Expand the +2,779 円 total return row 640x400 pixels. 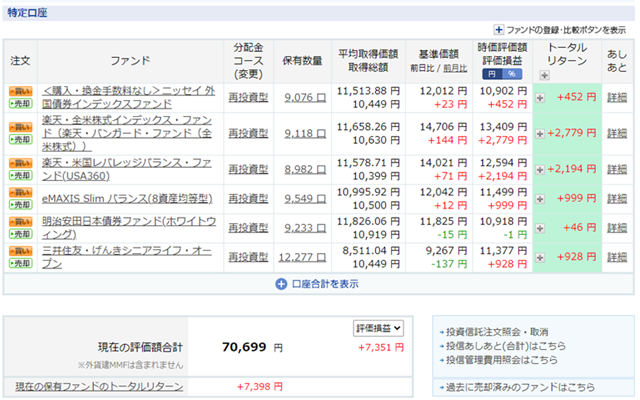point(540,133)
